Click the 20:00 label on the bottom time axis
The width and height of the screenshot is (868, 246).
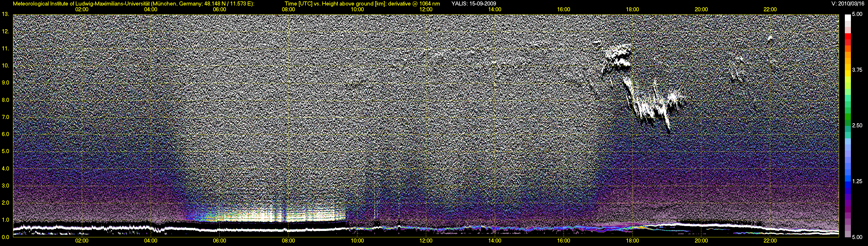point(701,241)
